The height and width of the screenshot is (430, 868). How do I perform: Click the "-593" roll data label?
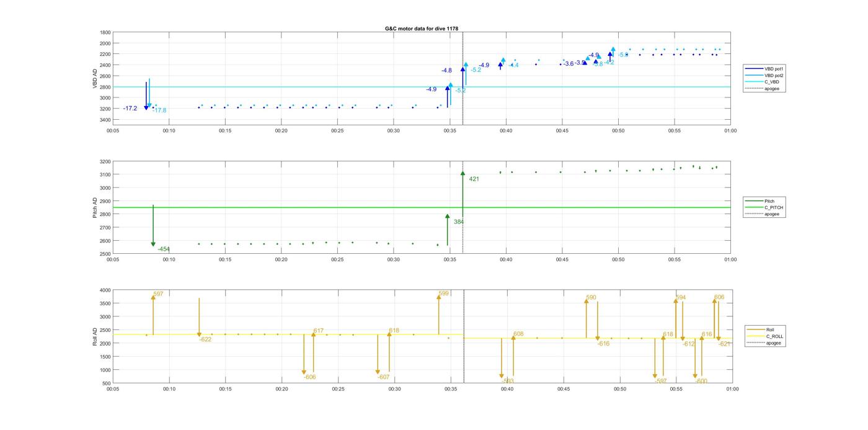(x=507, y=381)
